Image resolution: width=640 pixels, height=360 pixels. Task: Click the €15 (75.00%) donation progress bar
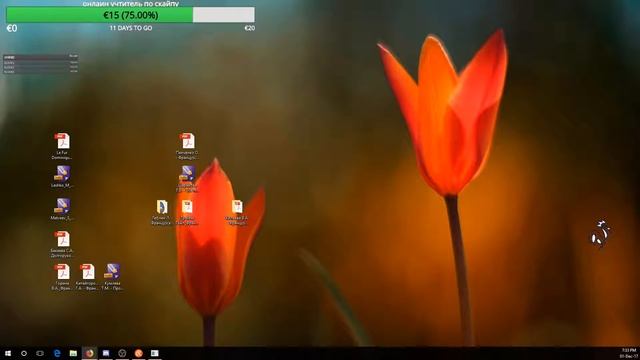[131, 15]
